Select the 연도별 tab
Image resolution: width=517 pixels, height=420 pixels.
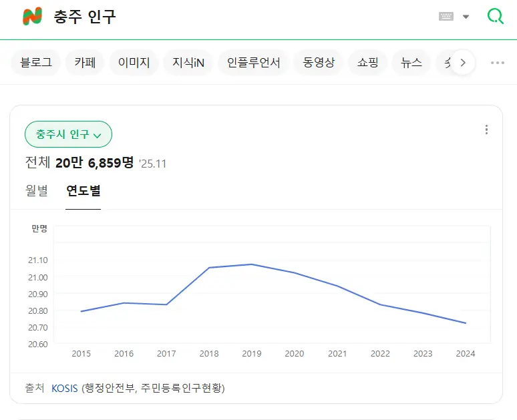coord(83,191)
